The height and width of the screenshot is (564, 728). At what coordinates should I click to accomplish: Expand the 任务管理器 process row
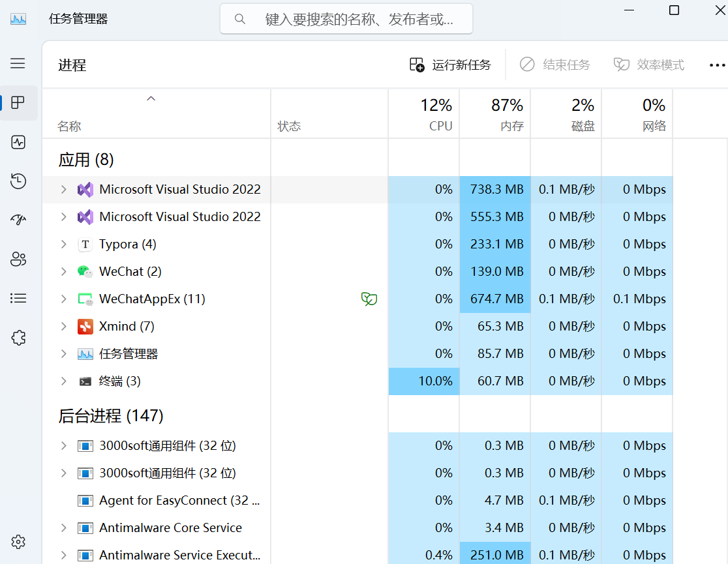pos(64,353)
